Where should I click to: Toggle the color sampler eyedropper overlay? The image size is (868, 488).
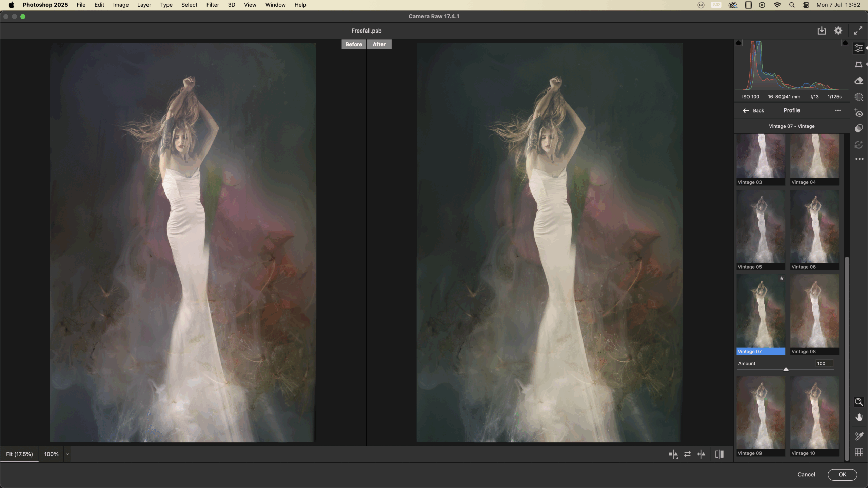click(x=859, y=436)
